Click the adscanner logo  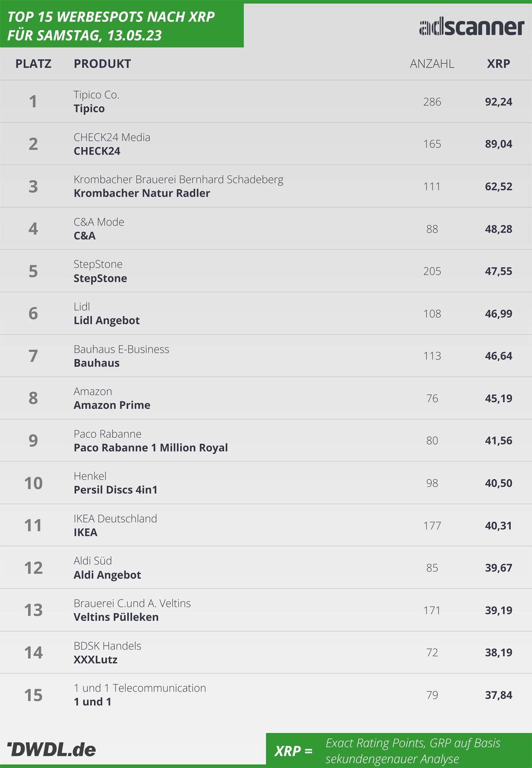472,27
